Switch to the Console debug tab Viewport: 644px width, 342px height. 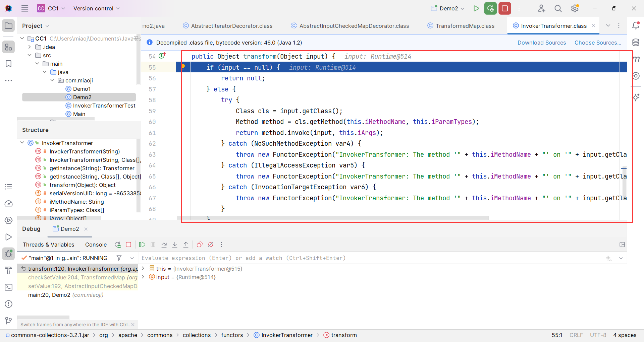(x=96, y=245)
